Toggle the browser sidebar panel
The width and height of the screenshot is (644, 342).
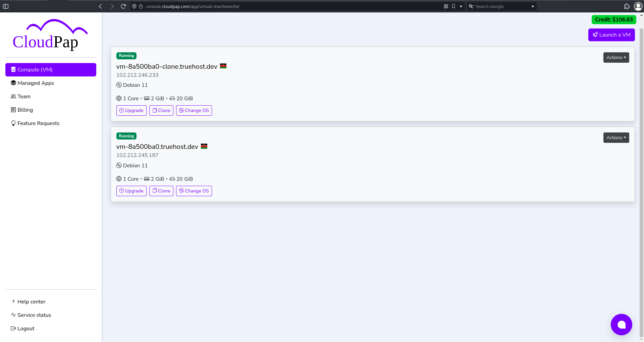pos(6,6)
